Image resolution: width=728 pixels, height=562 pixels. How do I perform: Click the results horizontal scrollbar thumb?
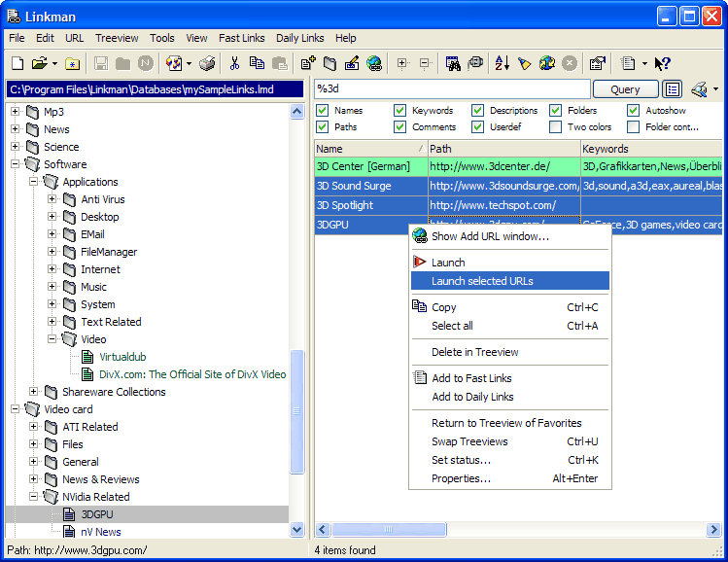[x=389, y=529]
